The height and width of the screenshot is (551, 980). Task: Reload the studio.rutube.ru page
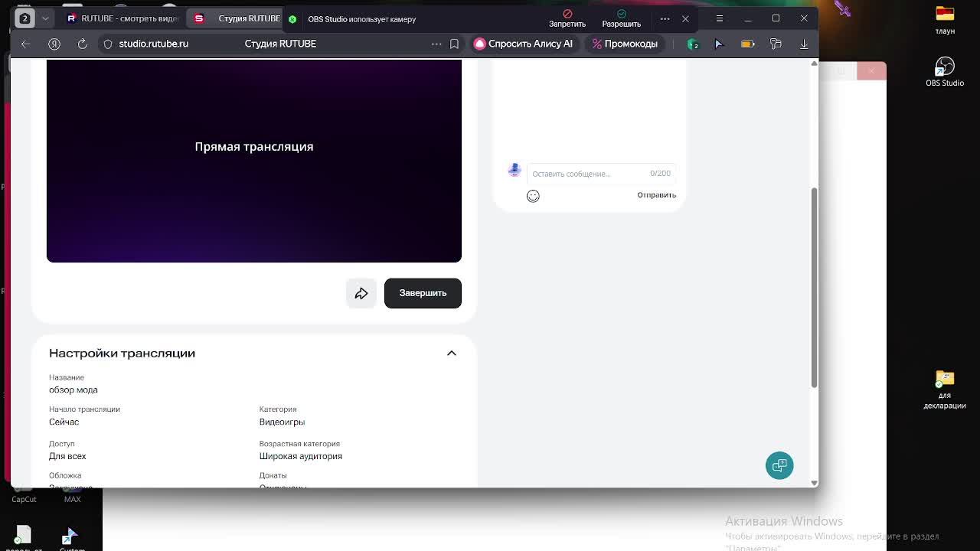(83, 44)
